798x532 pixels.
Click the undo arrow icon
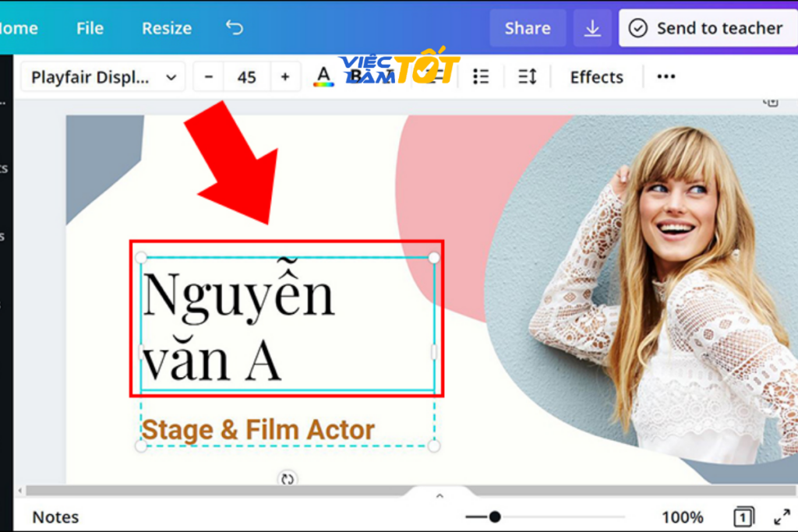(x=235, y=27)
